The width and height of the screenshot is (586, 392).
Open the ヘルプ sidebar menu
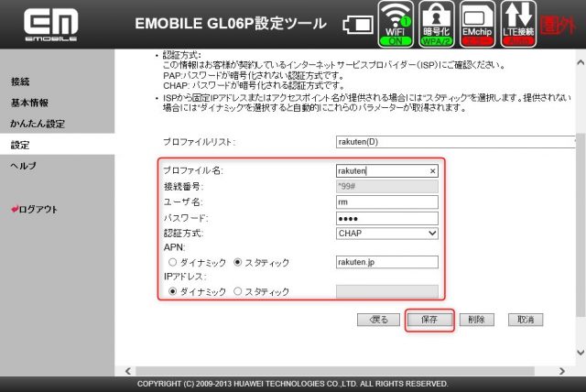pos(24,166)
